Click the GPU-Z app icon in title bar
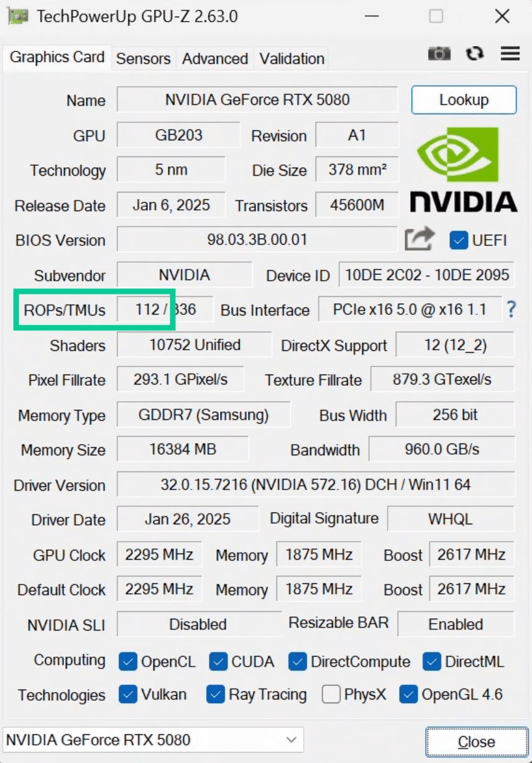The height and width of the screenshot is (763, 532). pyautogui.click(x=18, y=17)
